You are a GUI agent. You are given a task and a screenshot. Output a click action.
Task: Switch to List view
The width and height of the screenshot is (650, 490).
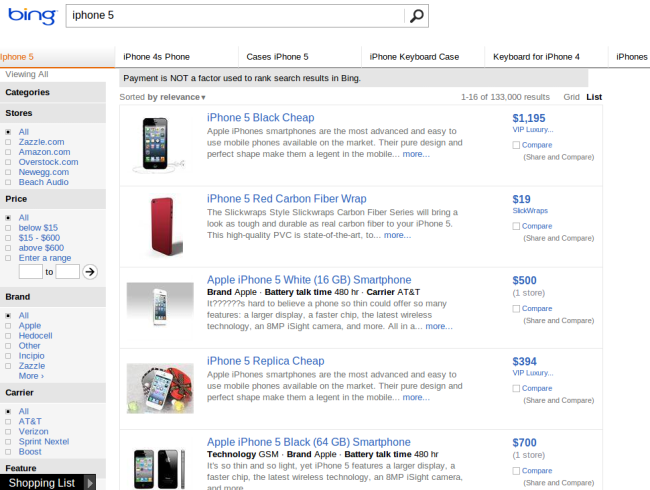point(594,97)
